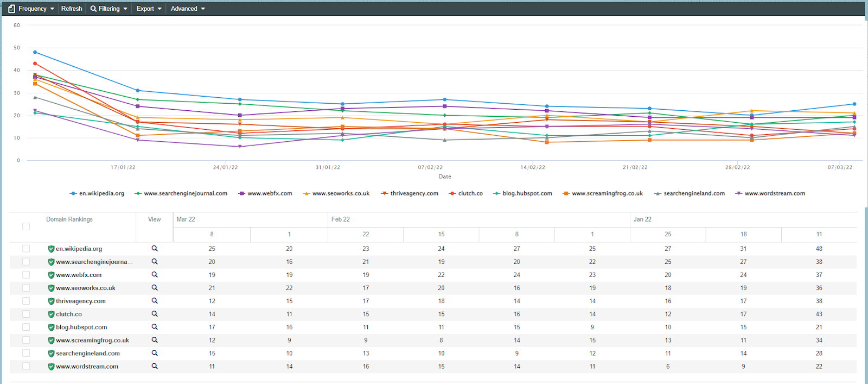Open the en.wikipedia.org domain link
Viewport: 868px width, 384px height.
click(79, 249)
